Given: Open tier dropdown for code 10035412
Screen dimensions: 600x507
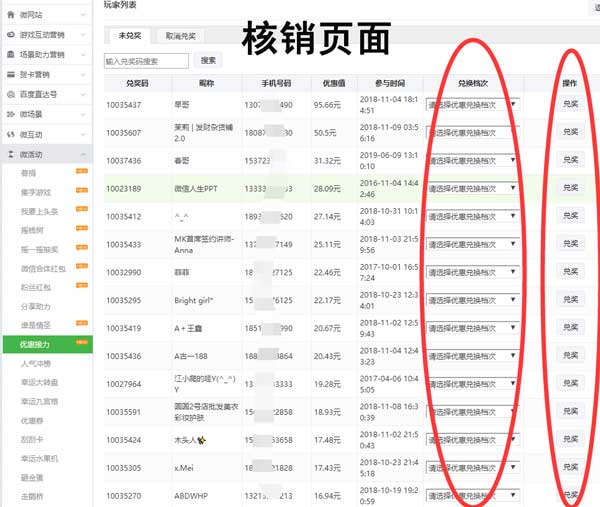Looking at the screenshot, I should point(473,217).
